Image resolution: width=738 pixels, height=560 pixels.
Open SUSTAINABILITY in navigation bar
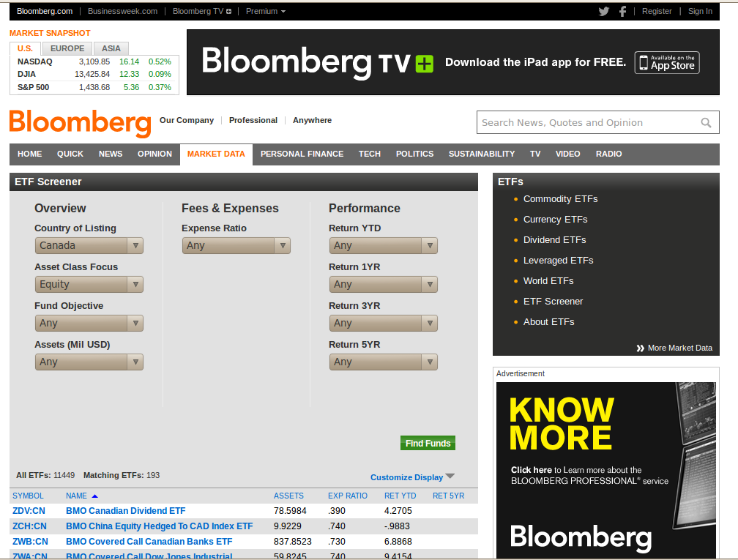[x=482, y=154]
